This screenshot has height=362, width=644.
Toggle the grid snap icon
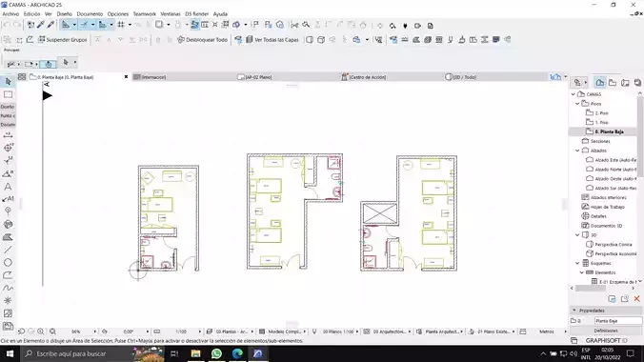point(121,25)
